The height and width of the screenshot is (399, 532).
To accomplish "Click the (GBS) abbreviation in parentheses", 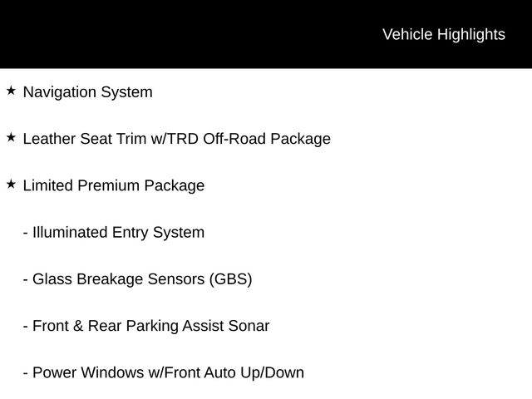I will [231, 279].
